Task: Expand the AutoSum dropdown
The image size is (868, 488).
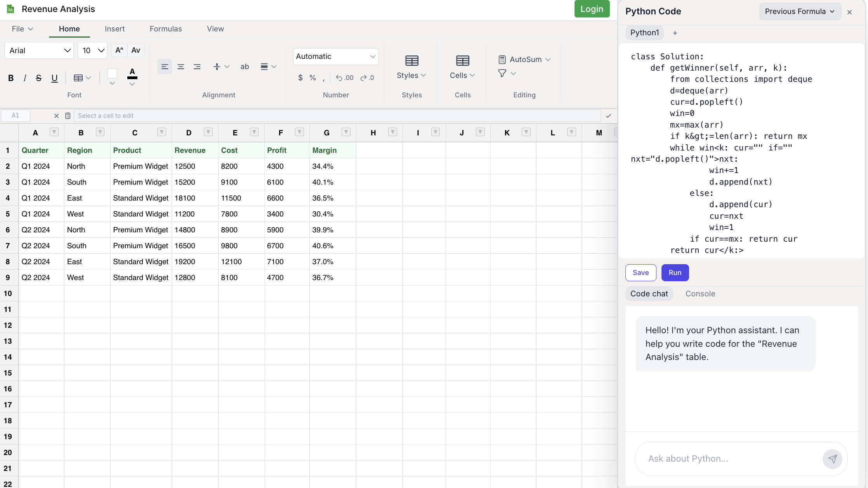Action: [549, 59]
